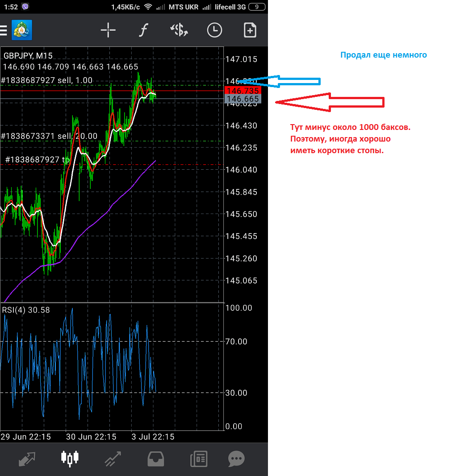Tap the 3 Jul 22:15 time label

153,437
